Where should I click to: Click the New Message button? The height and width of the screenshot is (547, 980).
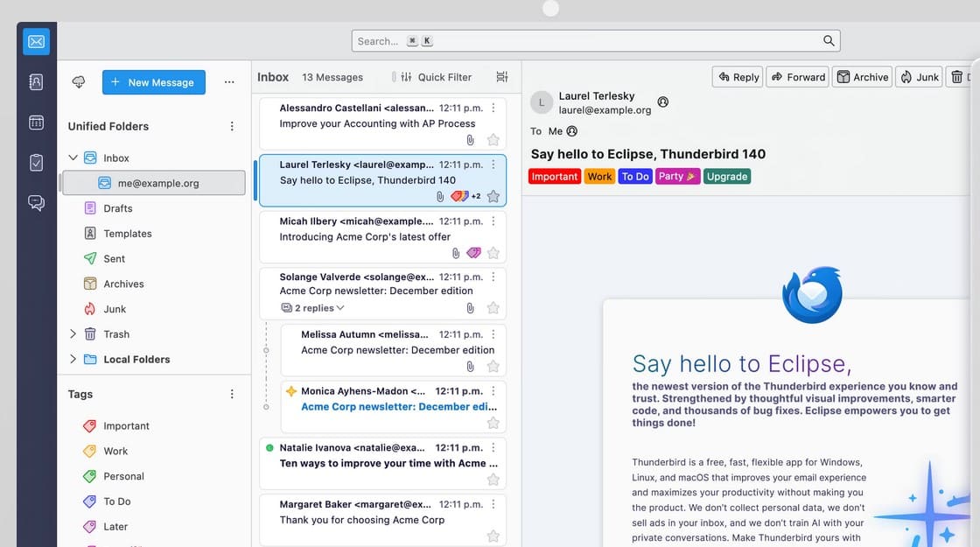click(x=154, y=82)
